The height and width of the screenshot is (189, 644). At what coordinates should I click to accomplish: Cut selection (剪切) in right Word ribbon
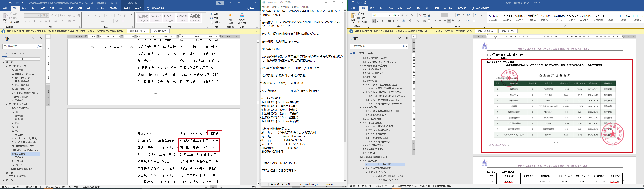(x=362, y=14)
